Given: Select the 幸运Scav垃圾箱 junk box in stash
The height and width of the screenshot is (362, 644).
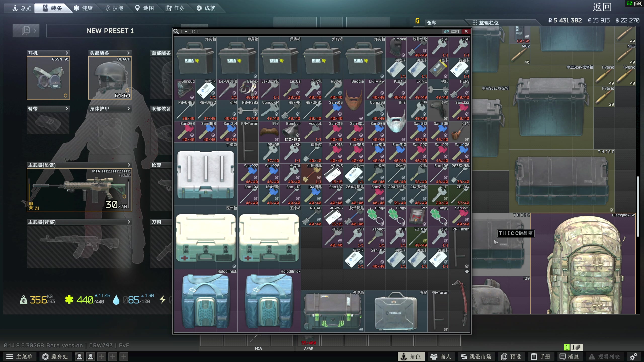Looking at the screenshot, I should 551,107.
